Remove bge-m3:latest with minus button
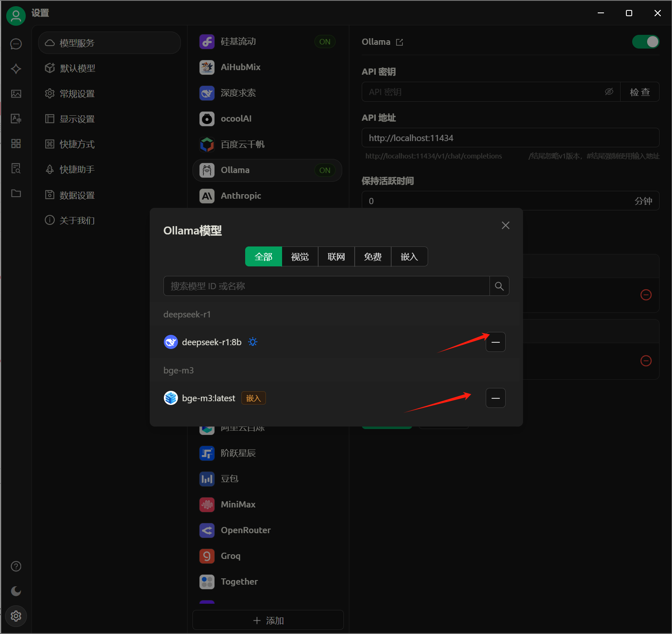The image size is (672, 634). [496, 398]
